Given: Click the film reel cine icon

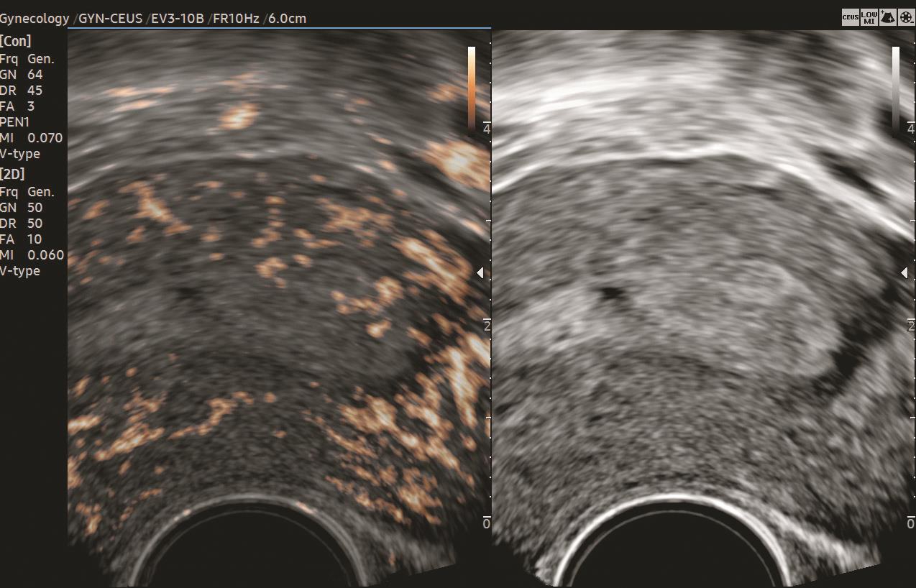Looking at the screenshot, I should [x=906, y=18].
